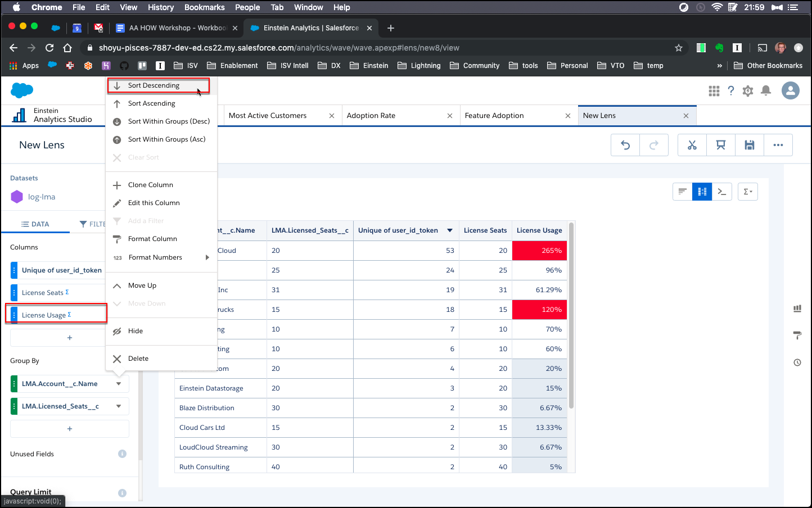Reload the page in Chrome
Image resolution: width=812 pixels, height=508 pixels.
49,48
